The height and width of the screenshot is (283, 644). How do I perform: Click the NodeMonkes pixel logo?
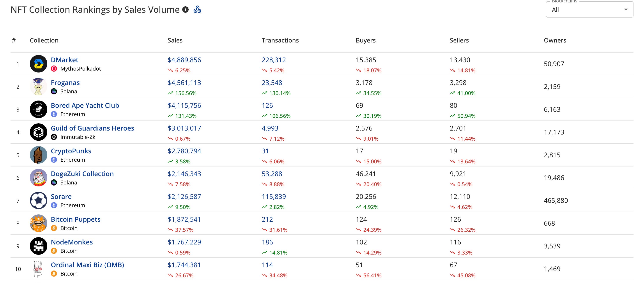coord(39,246)
